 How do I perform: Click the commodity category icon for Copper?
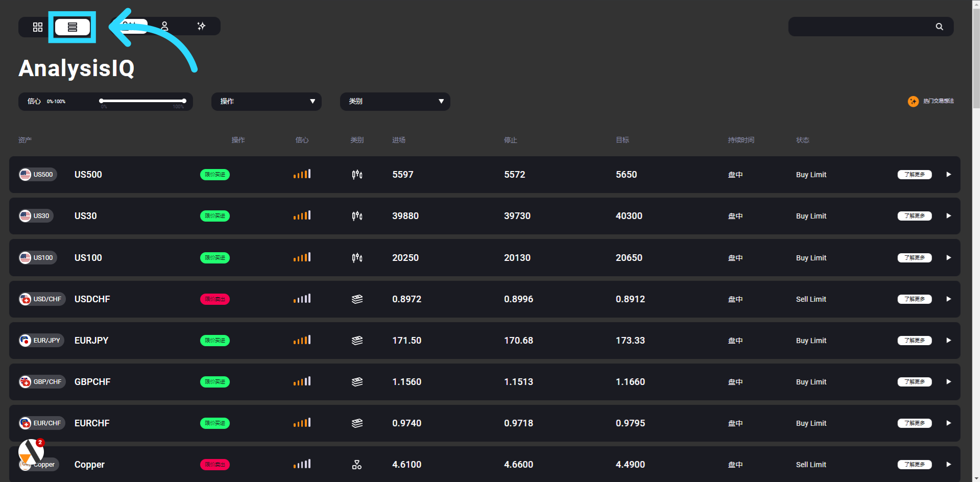tap(357, 465)
